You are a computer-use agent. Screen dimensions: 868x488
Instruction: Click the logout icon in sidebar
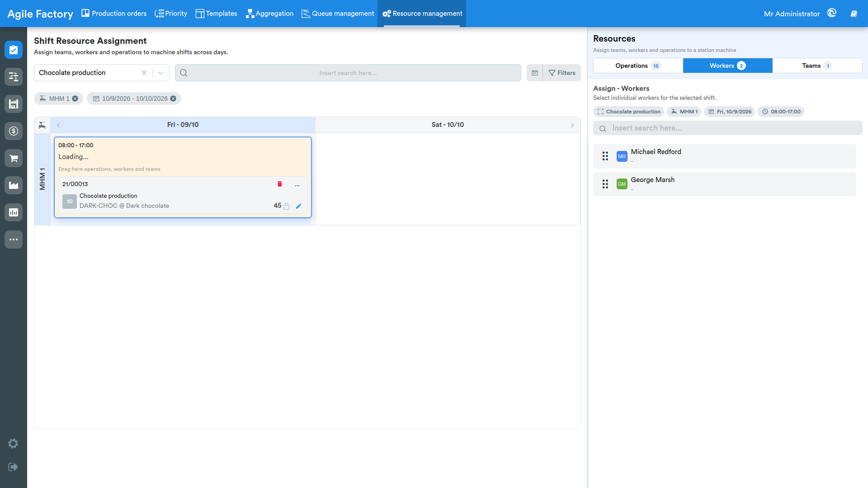tap(13, 467)
